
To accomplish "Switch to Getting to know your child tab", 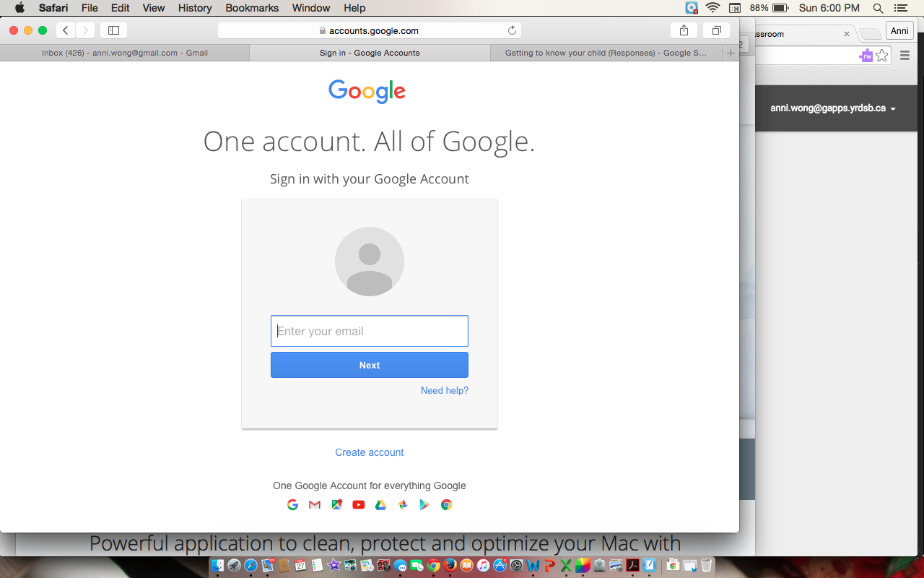I will pyautogui.click(x=606, y=53).
